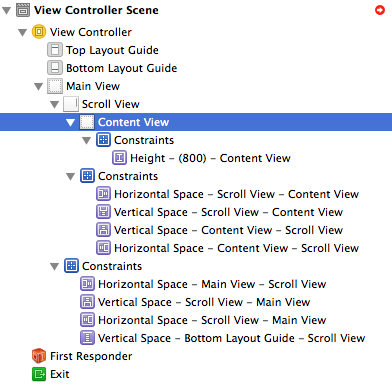The height and width of the screenshot is (385, 392).
Task: Click the Scroll View icon
Action: (71, 104)
